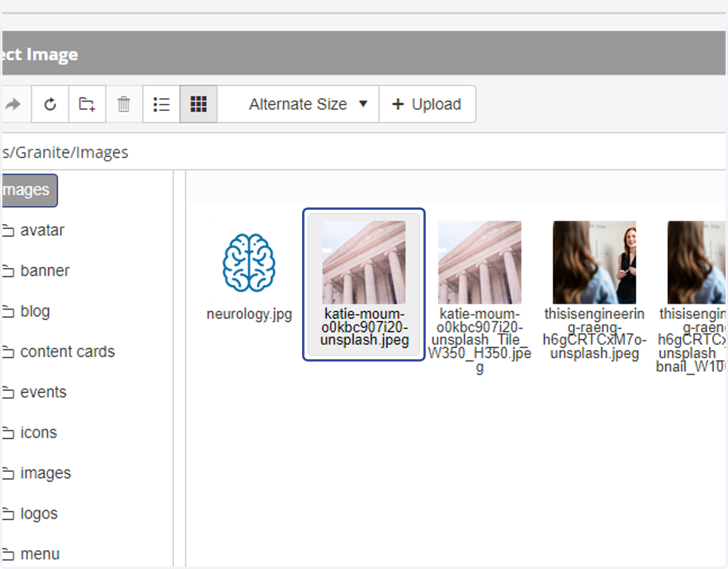This screenshot has width=728, height=569.
Task: Click the forward arrow toolbar icon
Action: pos(13,104)
